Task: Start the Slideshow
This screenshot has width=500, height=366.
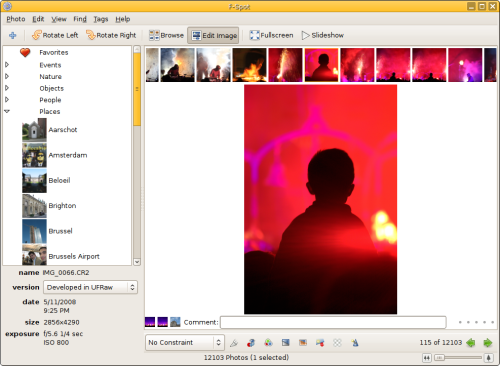Action: [323, 35]
